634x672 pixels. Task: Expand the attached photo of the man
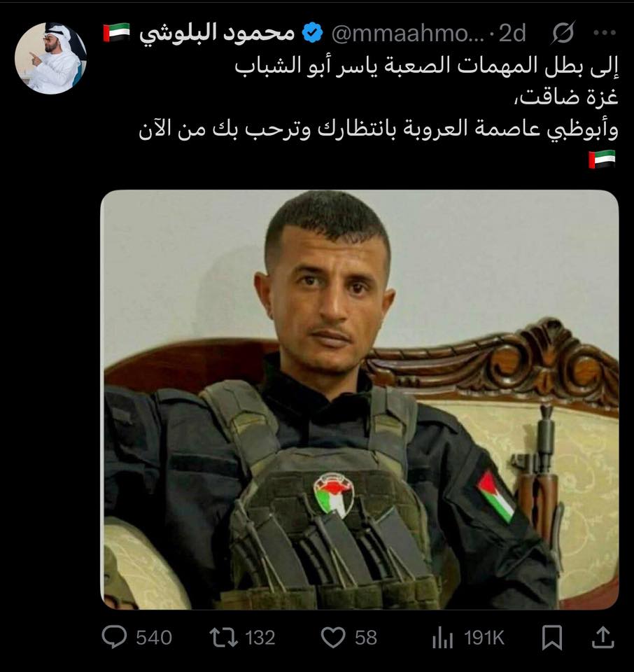click(360, 400)
